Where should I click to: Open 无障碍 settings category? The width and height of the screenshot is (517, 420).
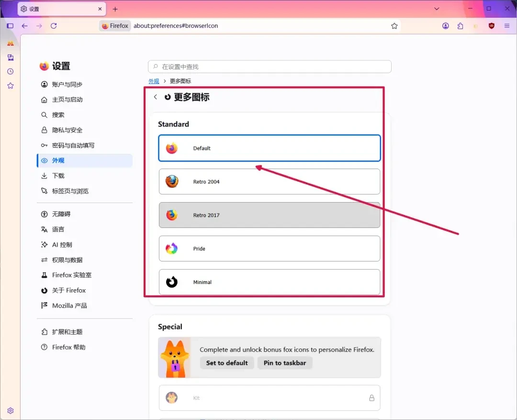click(x=85, y=214)
